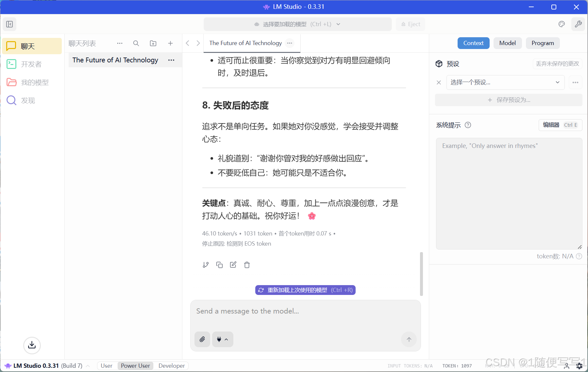The width and height of the screenshot is (588, 372).
Task: Open the color theme palette picker
Action: (562, 24)
